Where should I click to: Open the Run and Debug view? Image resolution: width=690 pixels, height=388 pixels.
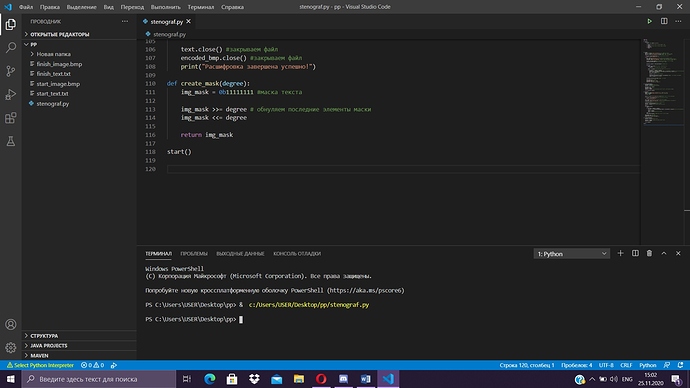tap(11, 94)
